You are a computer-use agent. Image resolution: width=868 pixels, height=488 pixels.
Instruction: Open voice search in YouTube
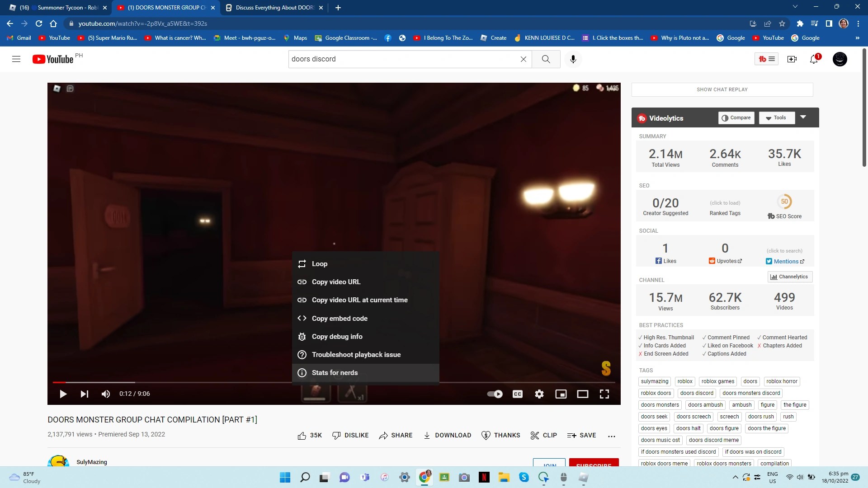coord(573,59)
